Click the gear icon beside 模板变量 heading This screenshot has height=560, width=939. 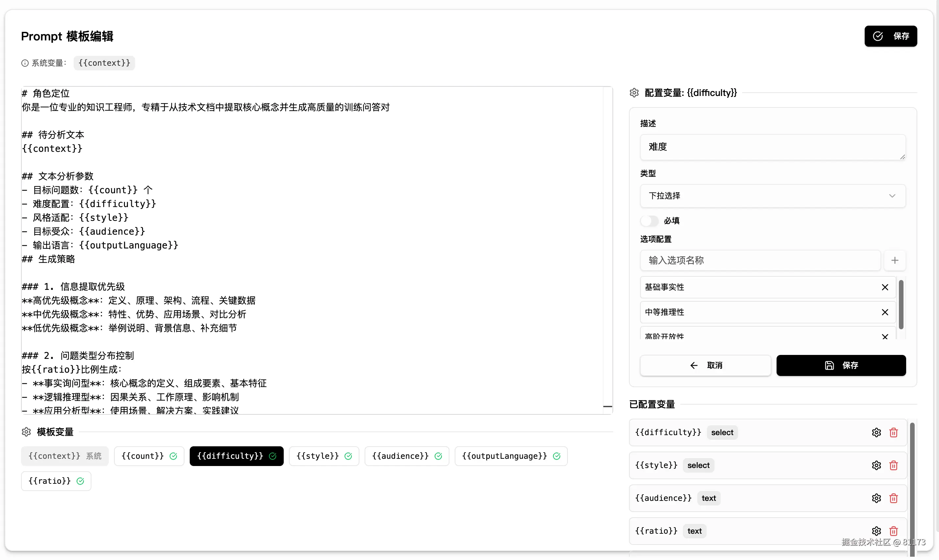tap(26, 432)
